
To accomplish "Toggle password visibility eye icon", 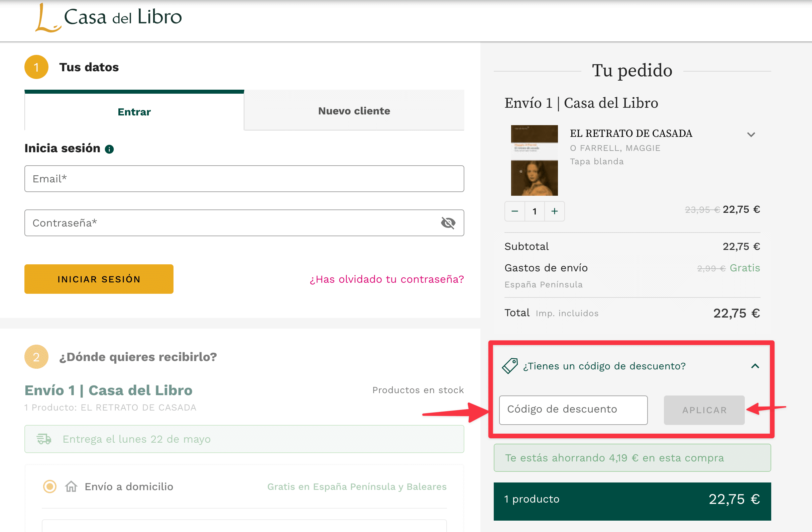I will (x=448, y=223).
